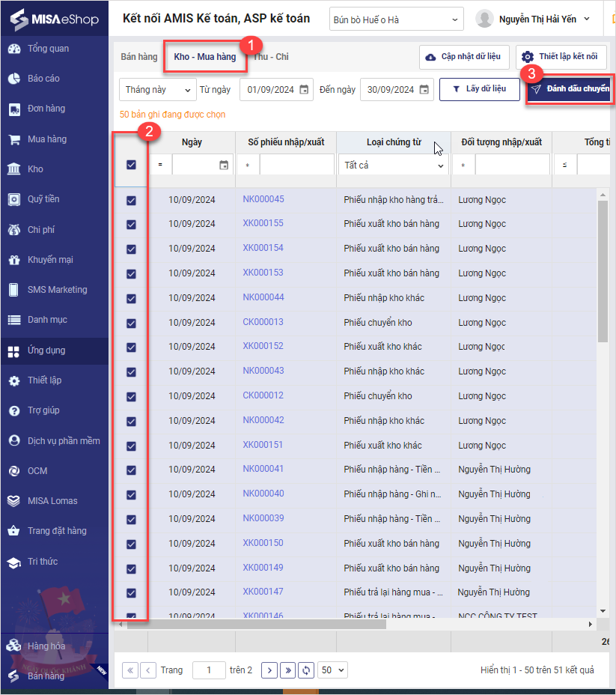Viewport: 616px width, 695px height.
Task: Switch to Kho - Mua hàng tab
Action: [204, 57]
